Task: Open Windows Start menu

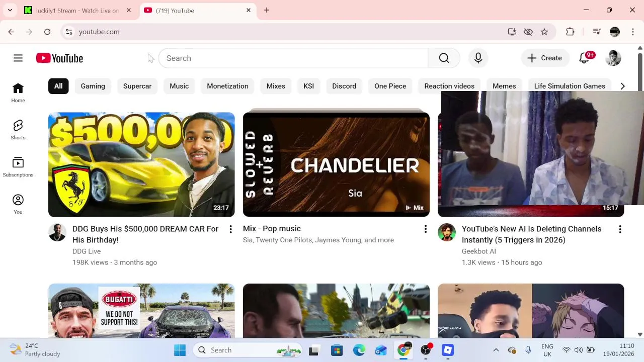Action: 180,350
